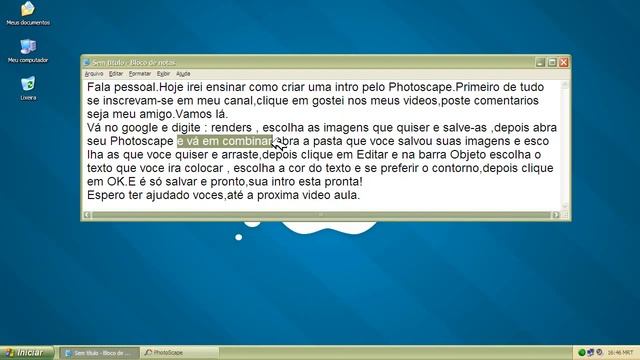640x360 pixels.
Task: Select the Lixeira recycle bin icon
Action: pos(28,88)
